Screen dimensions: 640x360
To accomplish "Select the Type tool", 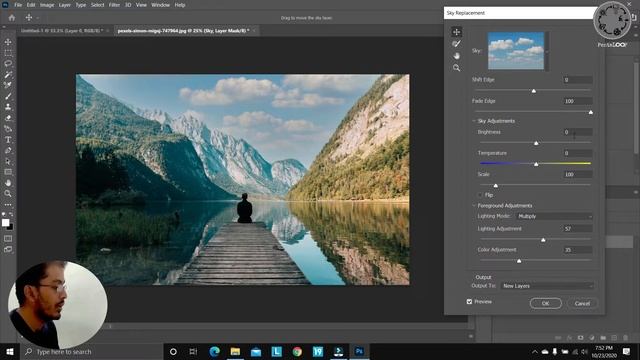I will 8,140.
